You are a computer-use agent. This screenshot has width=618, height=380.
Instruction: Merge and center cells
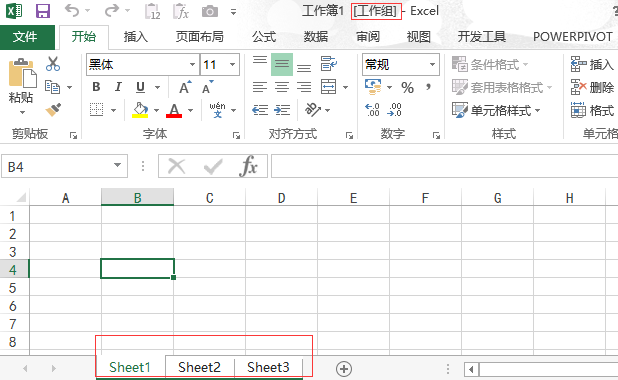tap(328, 87)
